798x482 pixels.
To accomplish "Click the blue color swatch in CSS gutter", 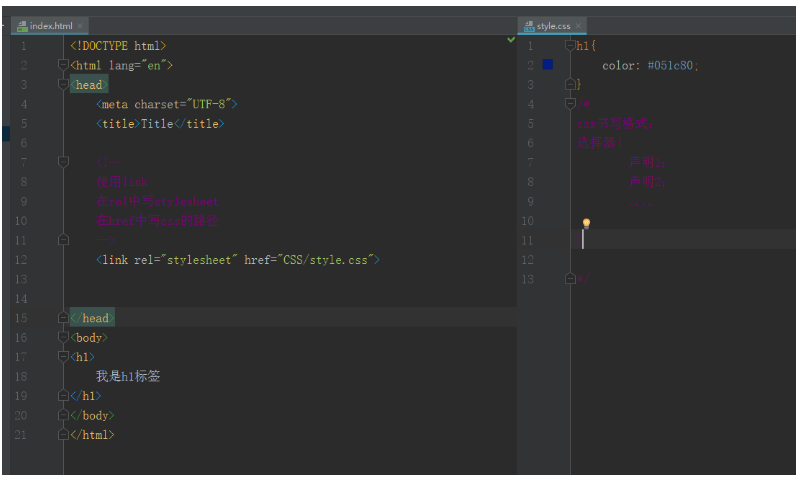I will [548, 64].
